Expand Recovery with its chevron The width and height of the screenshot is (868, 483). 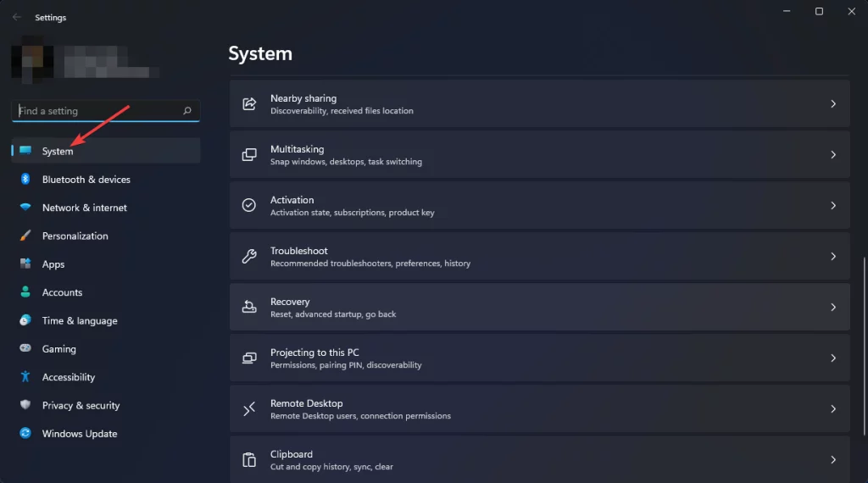pyautogui.click(x=833, y=307)
